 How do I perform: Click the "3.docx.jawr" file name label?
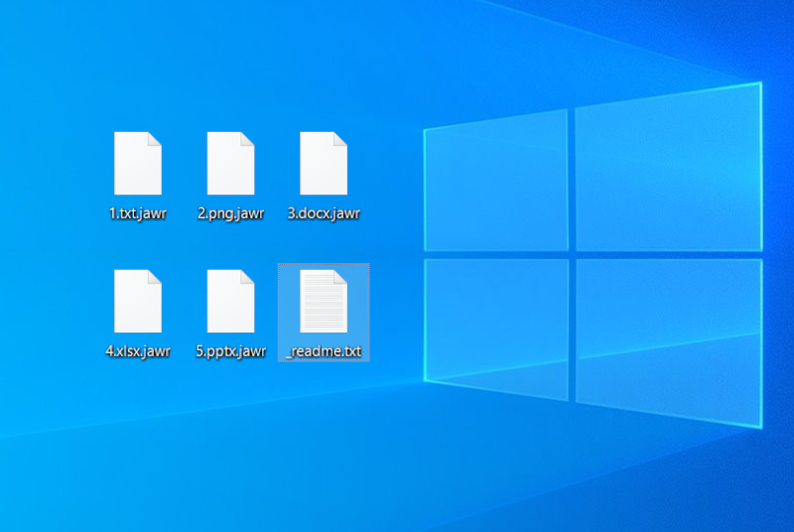pos(324,213)
